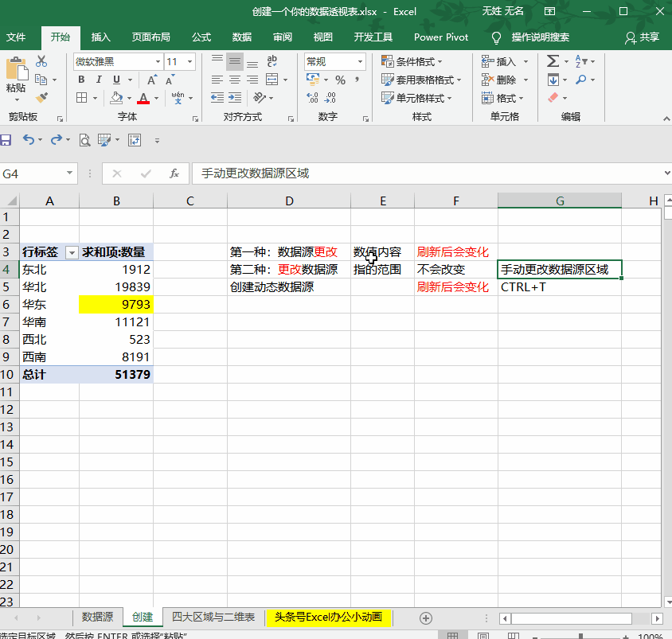Image resolution: width=672 pixels, height=639 pixels.
Task: Add a new sheet
Action: point(425,618)
